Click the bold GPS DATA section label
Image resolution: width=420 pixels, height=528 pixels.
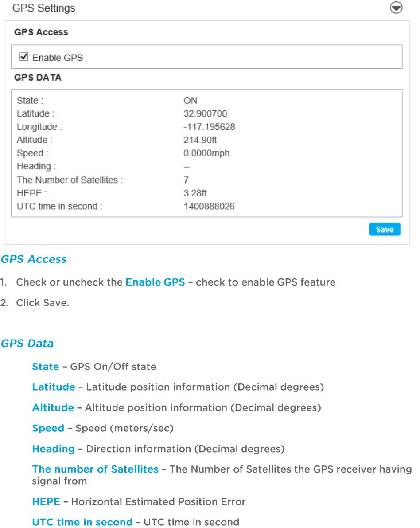(x=38, y=78)
